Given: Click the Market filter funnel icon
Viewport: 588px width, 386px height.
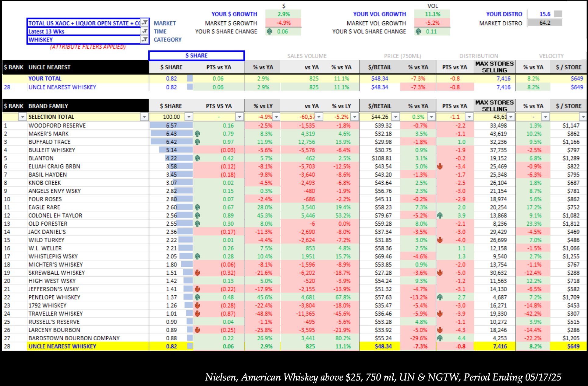Looking at the screenshot, I should click(145, 23).
